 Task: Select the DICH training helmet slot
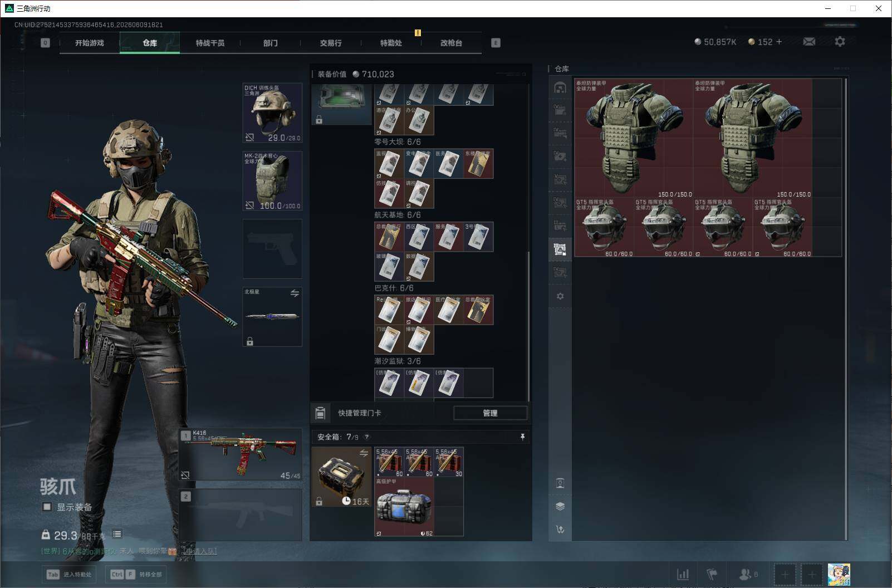[x=273, y=113]
